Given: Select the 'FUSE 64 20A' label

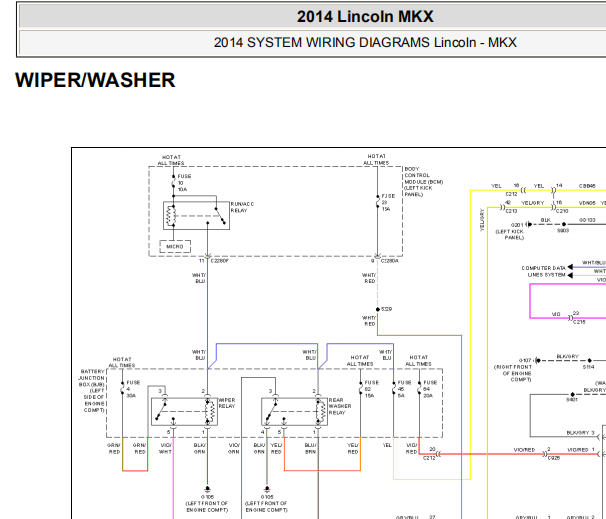Looking at the screenshot, I should click(x=430, y=389).
